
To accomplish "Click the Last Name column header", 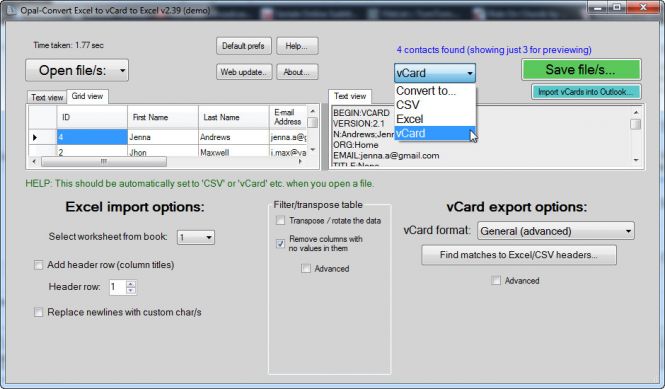I will coord(234,117).
